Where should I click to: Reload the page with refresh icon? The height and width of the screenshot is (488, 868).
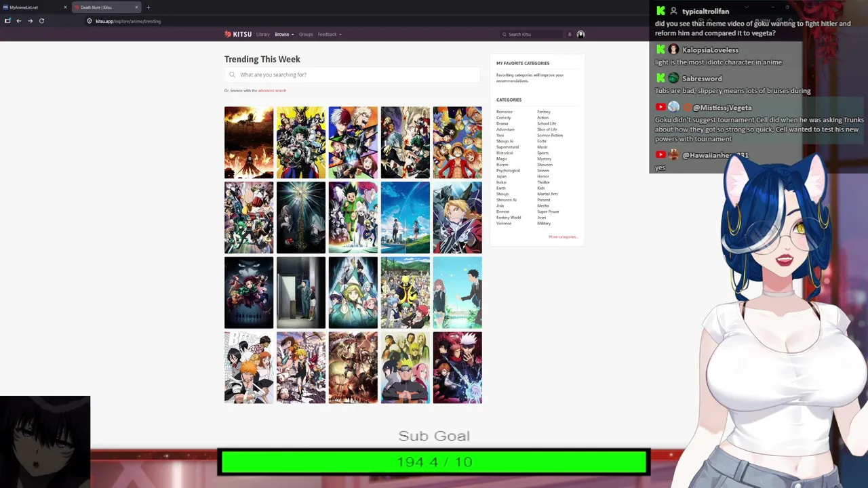pos(41,21)
